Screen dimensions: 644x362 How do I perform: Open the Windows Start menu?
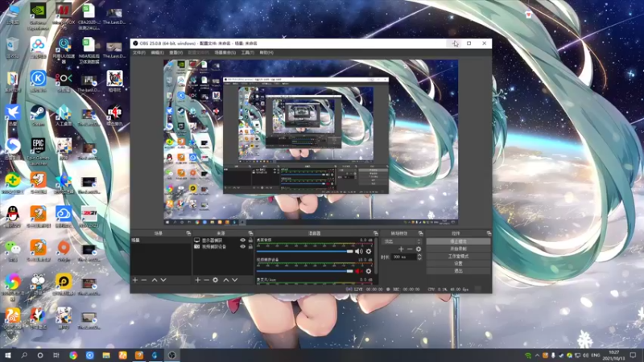pos(8,356)
